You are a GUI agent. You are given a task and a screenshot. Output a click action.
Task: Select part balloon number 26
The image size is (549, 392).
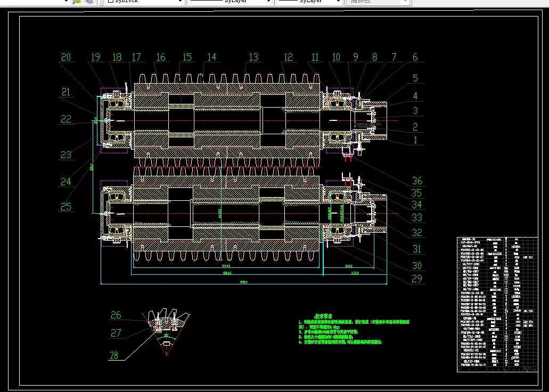tap(116, 315)
